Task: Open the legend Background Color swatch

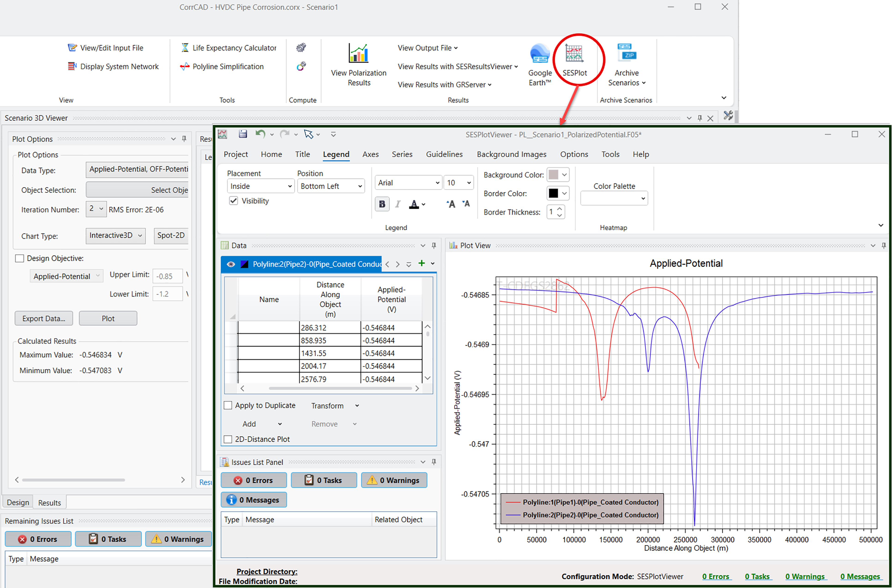Action: (558, 174)
